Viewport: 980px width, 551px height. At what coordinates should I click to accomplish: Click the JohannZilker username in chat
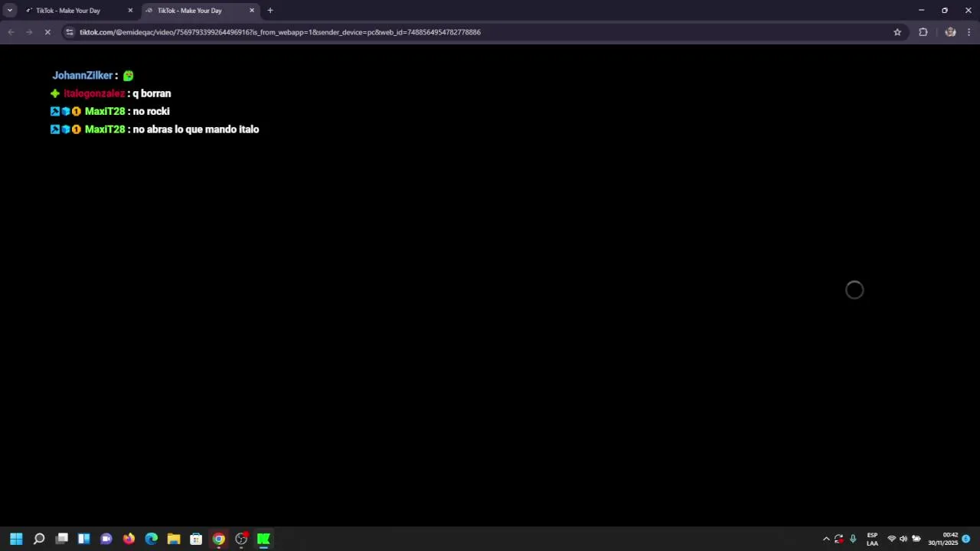83,76
